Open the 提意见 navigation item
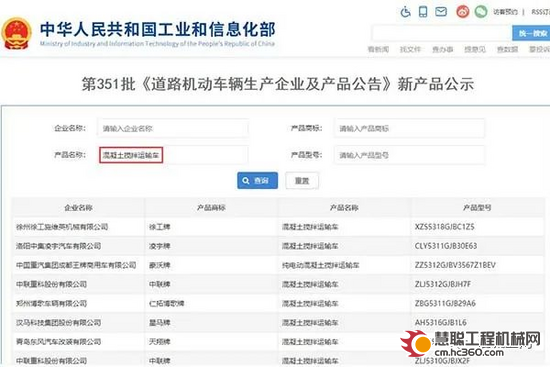 point(475,49)
